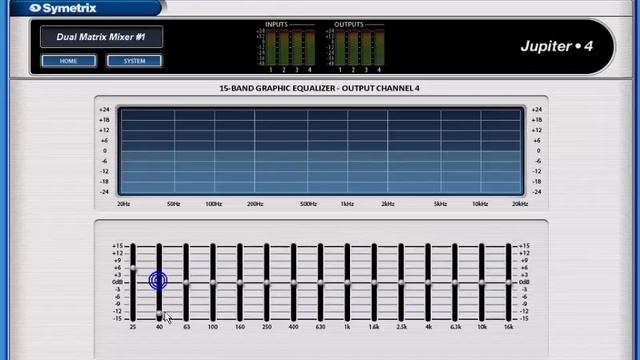The height and width of the screenshot is (360, 640).
Task: Click the 630 Hz band slider handle
Action: (320, 282)
